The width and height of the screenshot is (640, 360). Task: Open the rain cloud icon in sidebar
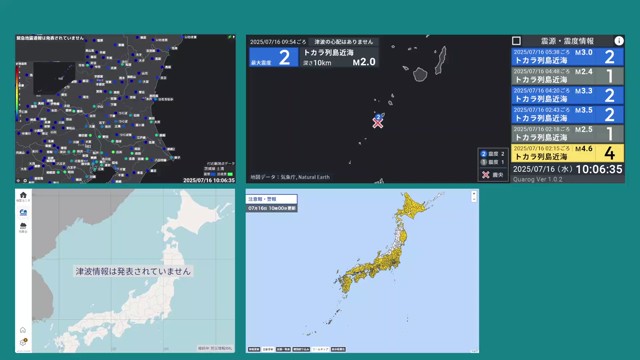pos(23,227)
